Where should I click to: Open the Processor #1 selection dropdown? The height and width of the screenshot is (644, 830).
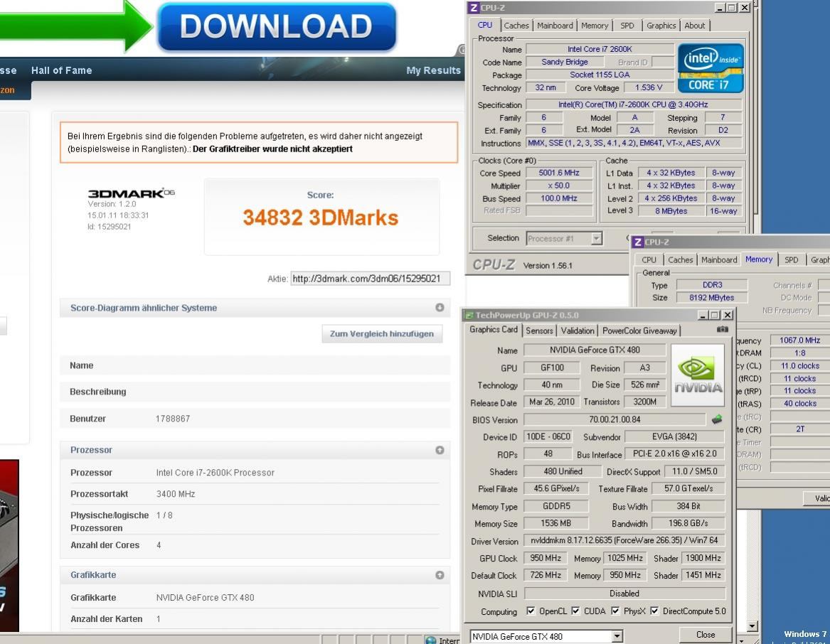596,239
